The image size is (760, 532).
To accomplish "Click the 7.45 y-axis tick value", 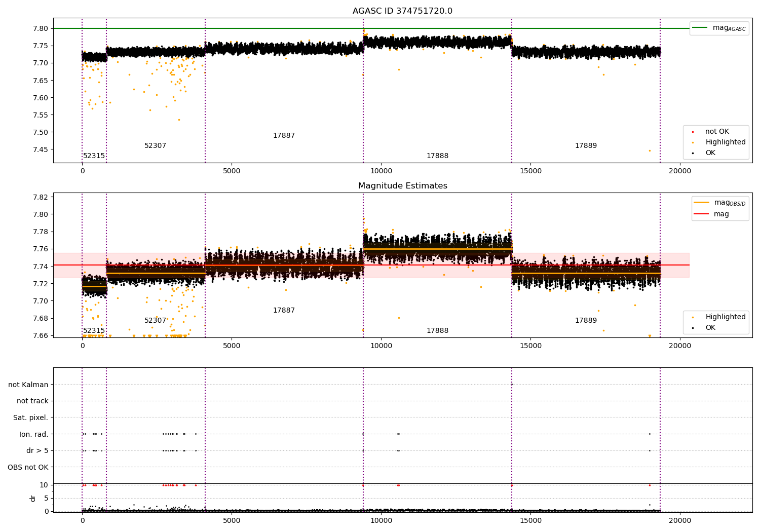I will click(41, 149).
